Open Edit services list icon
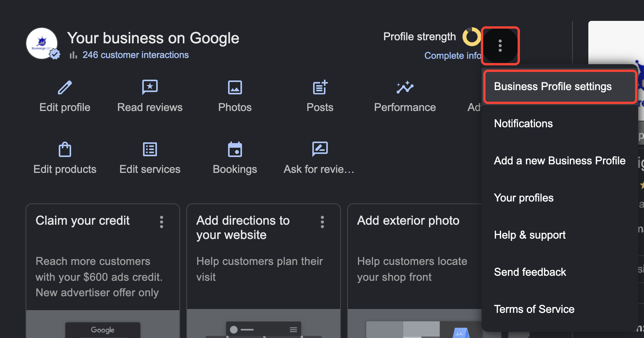The image size is (644, 338). (150, 149)
